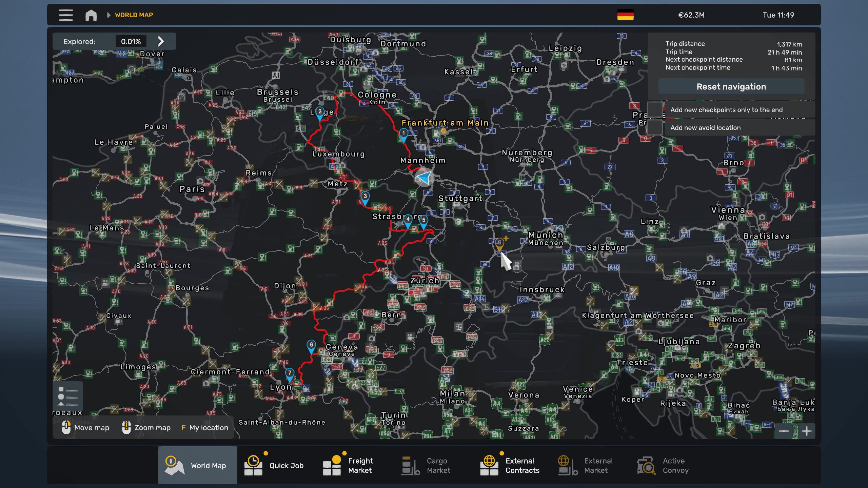Expand the Explored percentage panel arrow
The image size is (868, 488).
(161, 41)
